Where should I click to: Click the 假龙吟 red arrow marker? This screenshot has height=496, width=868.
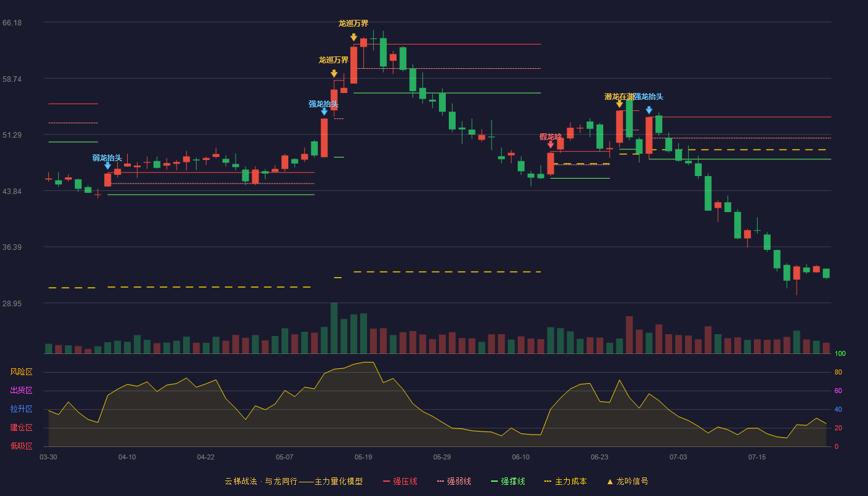click(x=551, y=145)
